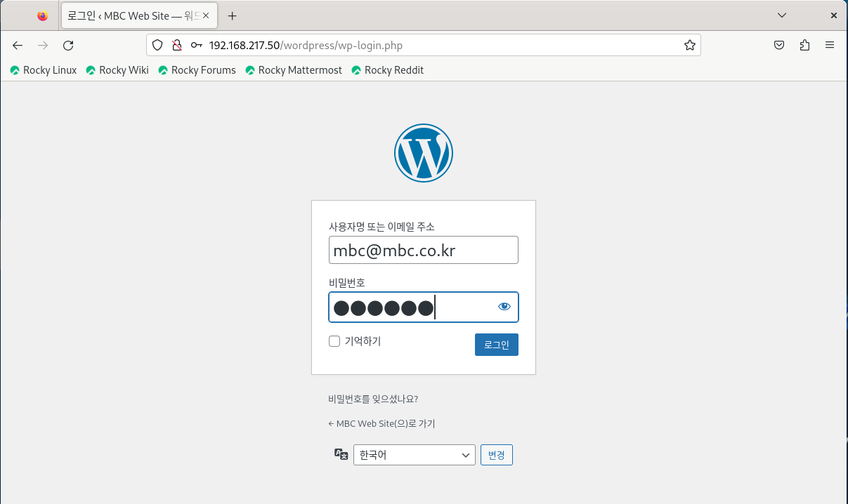Screen dimensions: 848x504
Task: Click the address bar URL field
Action: 424,46
